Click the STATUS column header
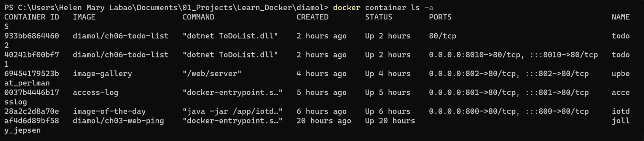Viewport: 644px width, 141px height. [x=379, y=17]
